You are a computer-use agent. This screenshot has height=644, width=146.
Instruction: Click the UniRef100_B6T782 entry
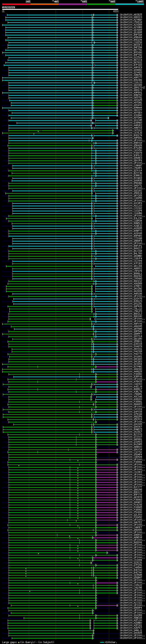tap(131, 50)
